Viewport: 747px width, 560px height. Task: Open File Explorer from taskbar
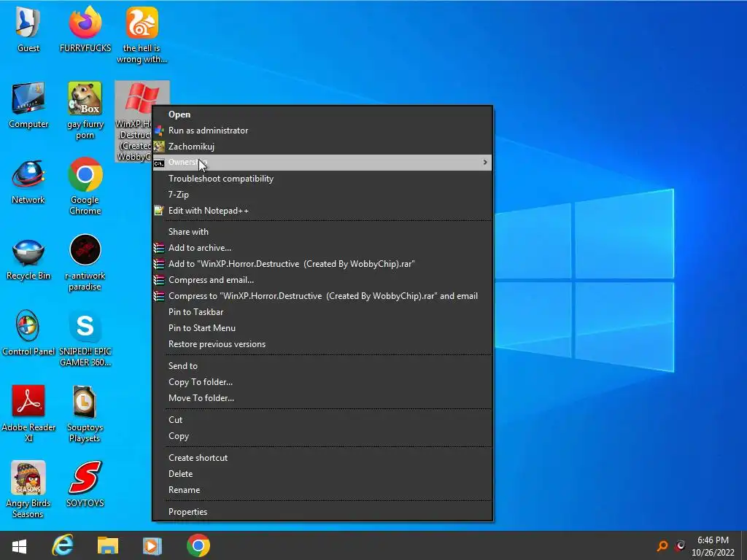[x=108, y=545]
